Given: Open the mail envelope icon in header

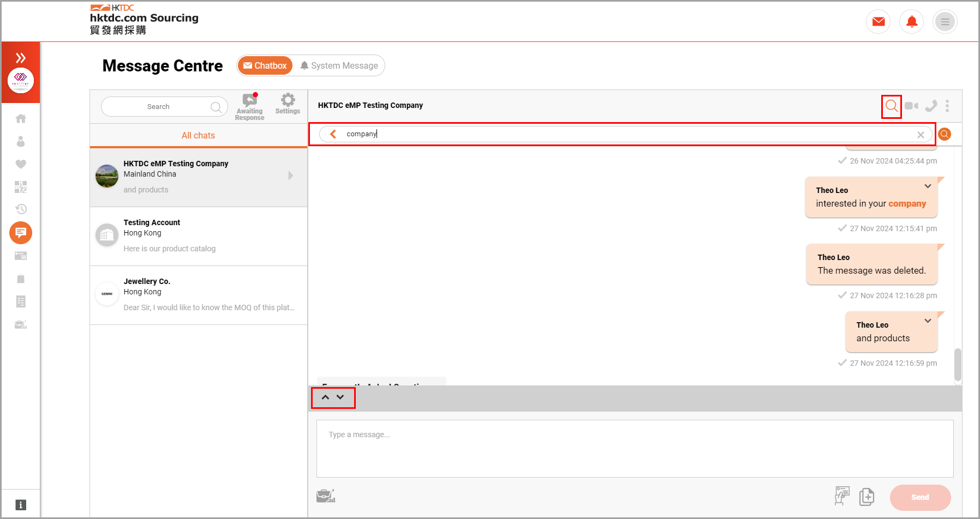Looking at the screenshot, I should [x=879, y=22].
